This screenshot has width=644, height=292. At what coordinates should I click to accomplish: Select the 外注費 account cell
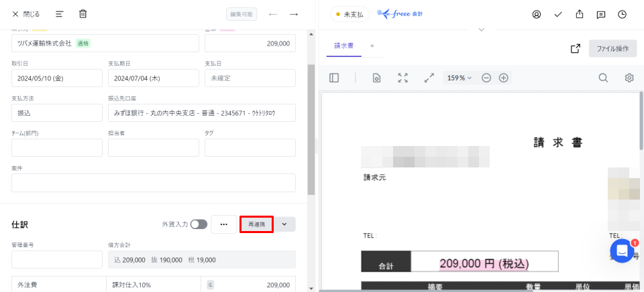59,285
